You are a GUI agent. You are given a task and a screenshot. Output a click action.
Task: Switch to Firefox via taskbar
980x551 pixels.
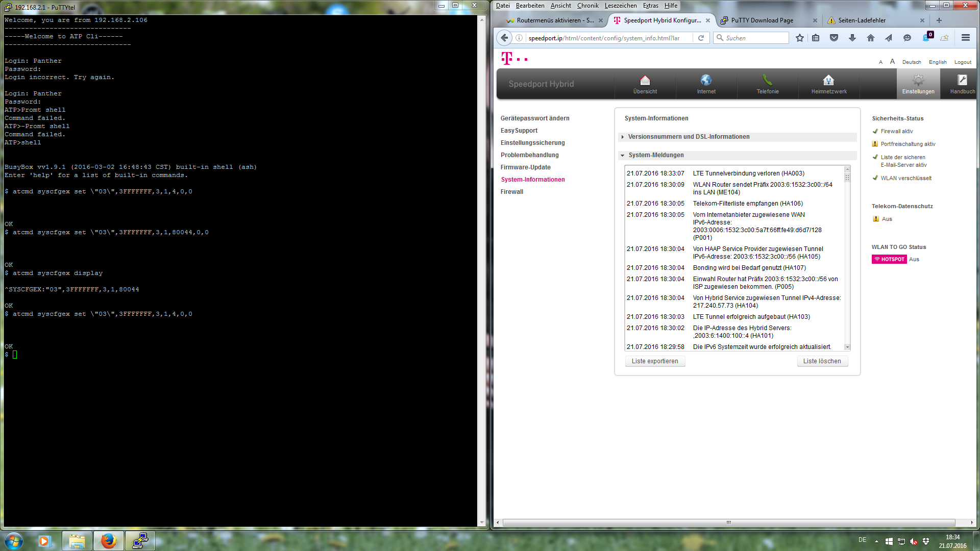coord(108,541)
